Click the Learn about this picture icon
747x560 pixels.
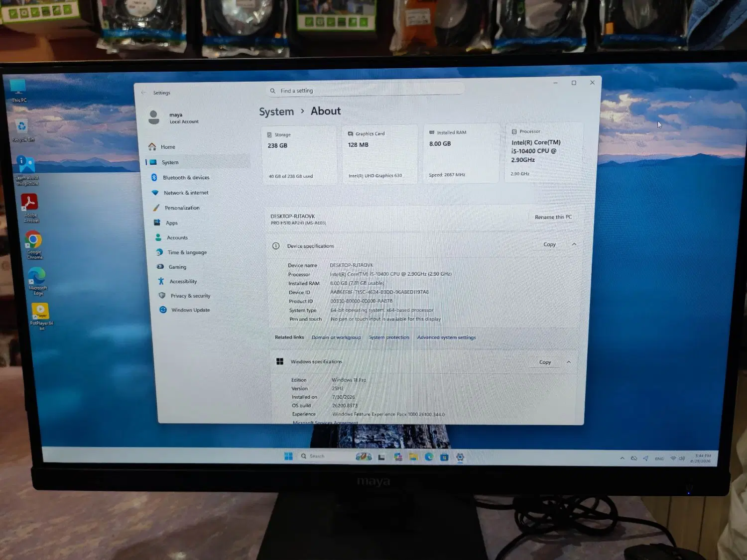pos(26,171)
